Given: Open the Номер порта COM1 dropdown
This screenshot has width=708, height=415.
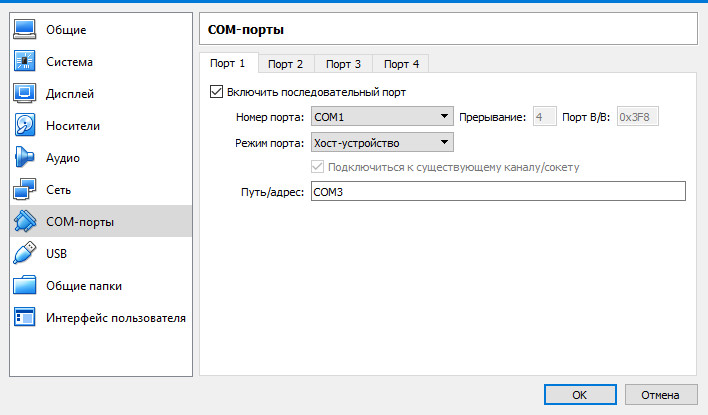Looking at the screenshot, I should pos(382,117).
